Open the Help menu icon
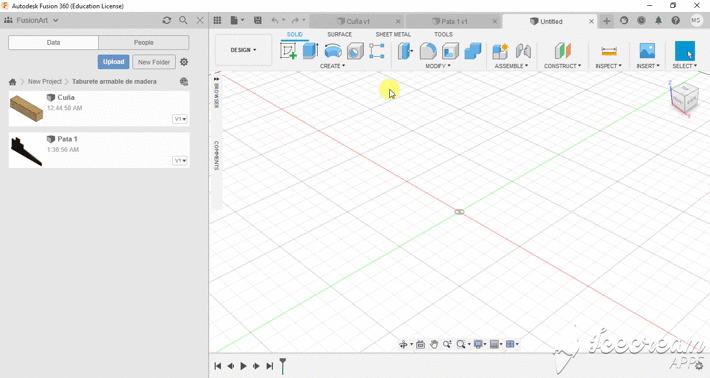Image resolution: width=710 pixels, height=378 pixels. (676, 20)
